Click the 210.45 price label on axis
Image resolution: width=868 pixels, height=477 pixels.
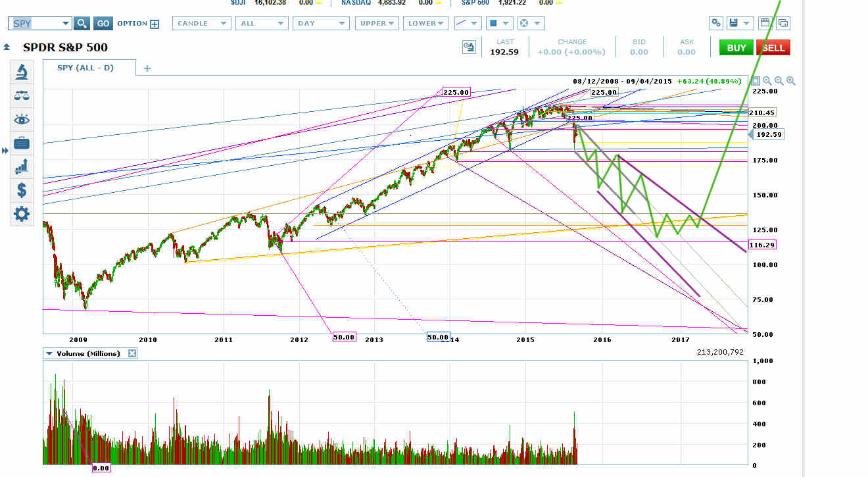pos(762,113)
